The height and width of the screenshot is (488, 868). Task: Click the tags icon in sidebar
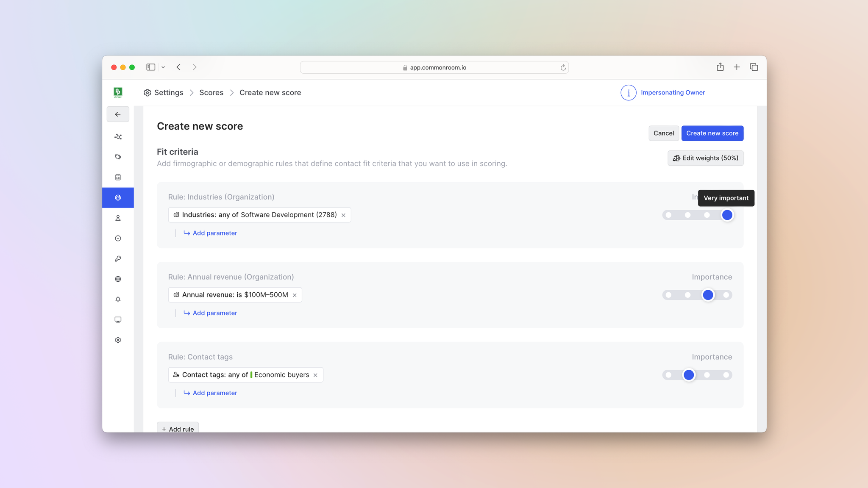coord(118,157)
